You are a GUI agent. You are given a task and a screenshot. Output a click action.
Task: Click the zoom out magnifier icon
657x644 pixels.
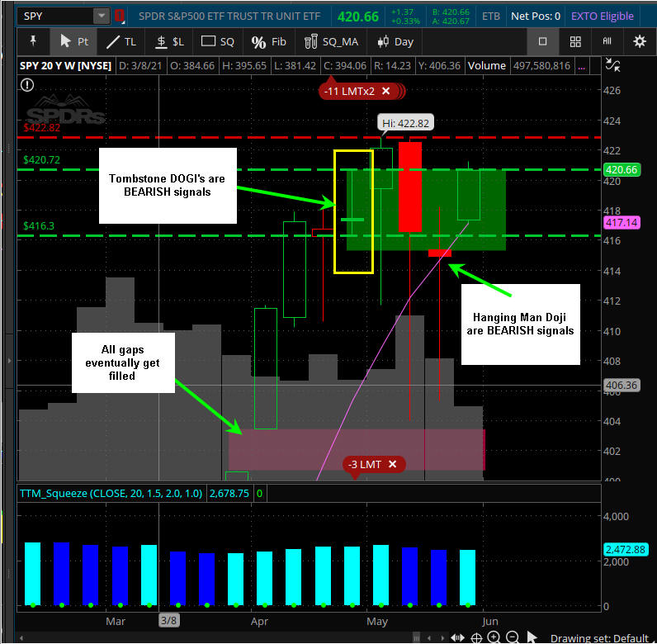[x=513, y=637]
